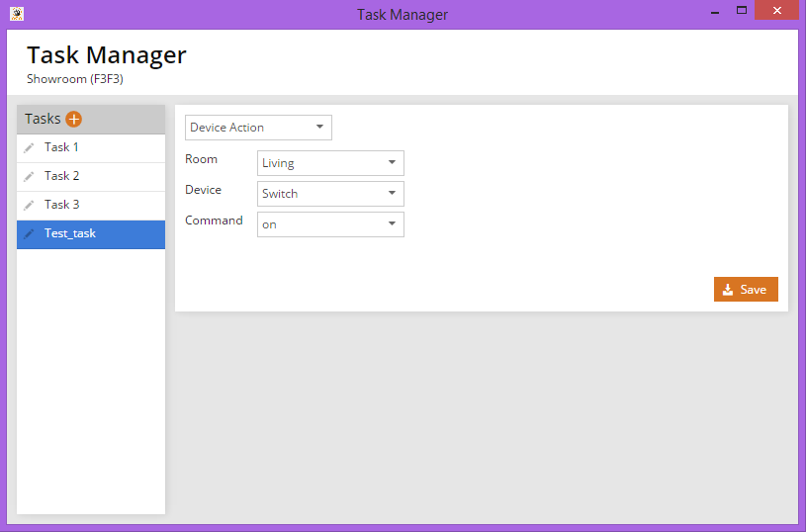Click the pencil edit icon beside Task 1
Image resolution: width=806 pixels, height=532 pixels.
30,148
